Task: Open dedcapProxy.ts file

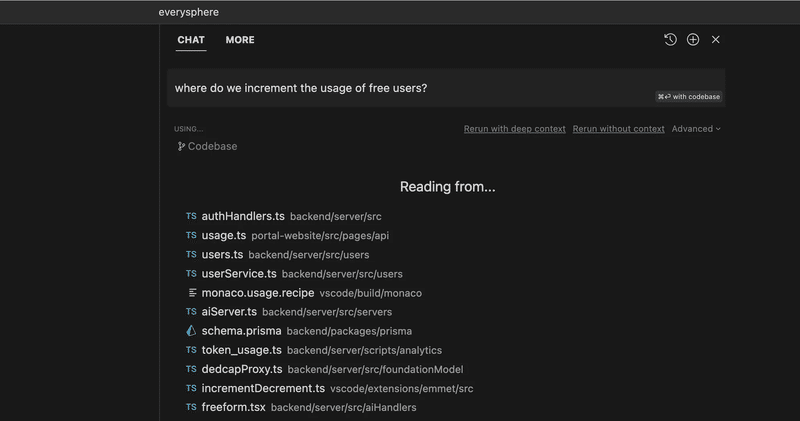Action: pos(242,369)
